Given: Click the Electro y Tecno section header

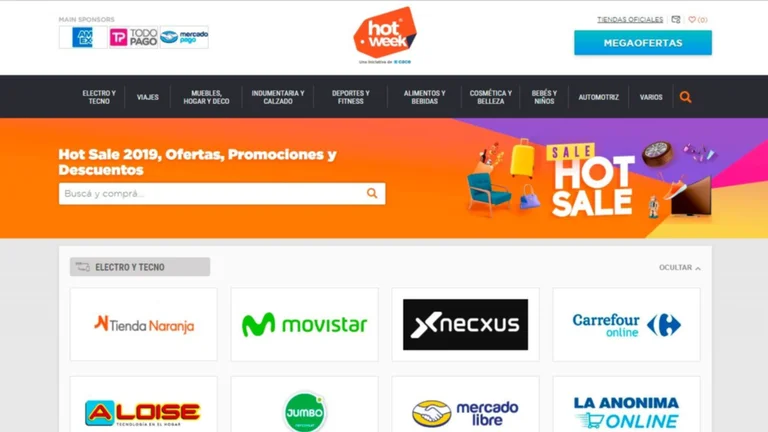Looking at the screenshot, I should pyautogui.click(x=140, y=267).
